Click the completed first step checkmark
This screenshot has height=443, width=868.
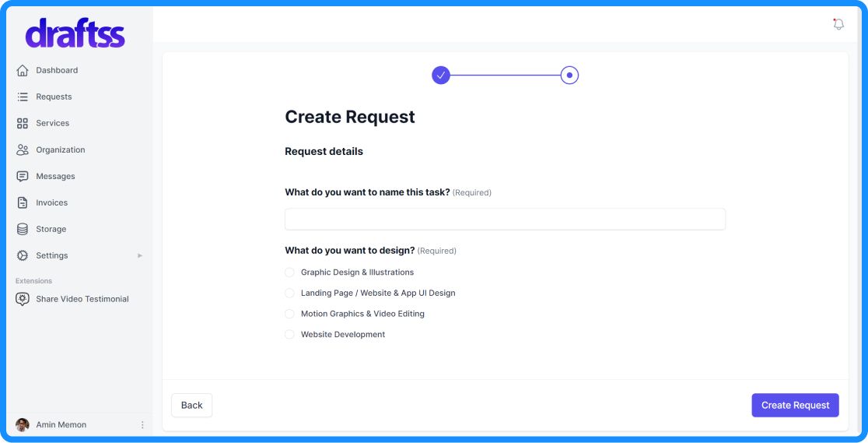pyautogui.click(x=441, y=76)
